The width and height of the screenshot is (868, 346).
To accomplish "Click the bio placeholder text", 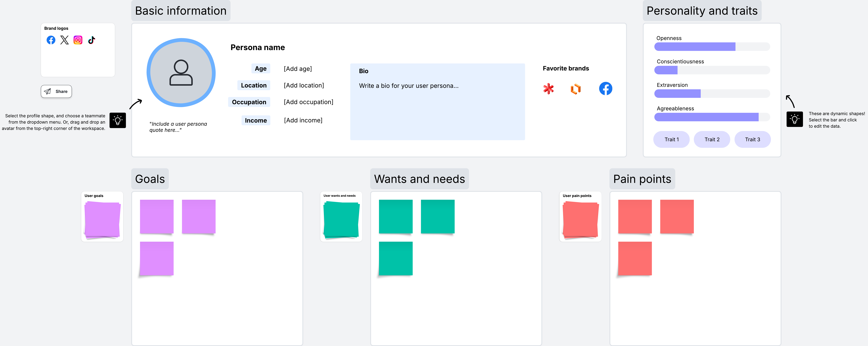I will tap(409, 86).
